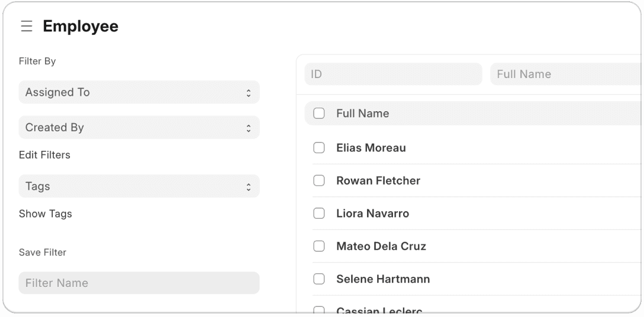Toggle the sidebar hamburger menu icon
The width and height of the screenshot is (644, 317).
(27, 27)
